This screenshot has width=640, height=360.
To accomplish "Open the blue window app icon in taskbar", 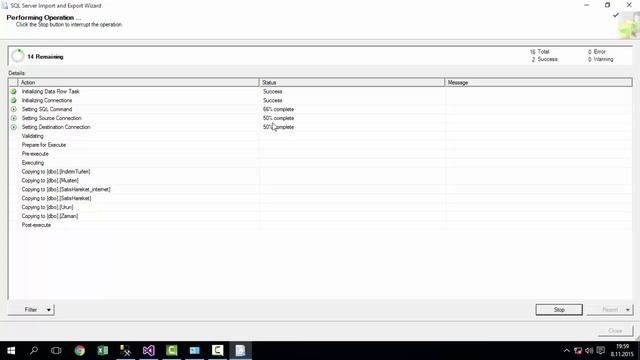I will 195,350.
